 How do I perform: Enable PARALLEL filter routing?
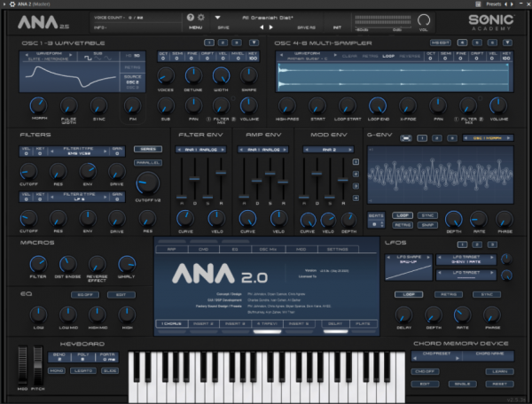(x=148, y=163)
